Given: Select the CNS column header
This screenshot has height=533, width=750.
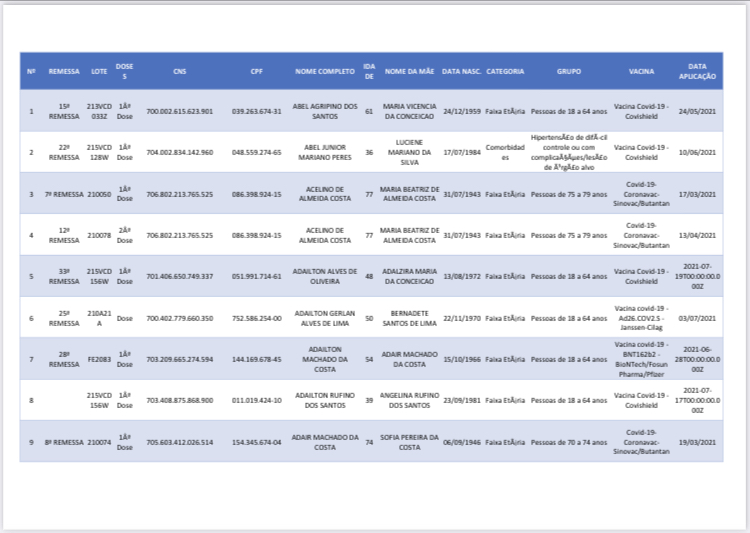Looking at the screenshot, I should (x=179, y=72).
